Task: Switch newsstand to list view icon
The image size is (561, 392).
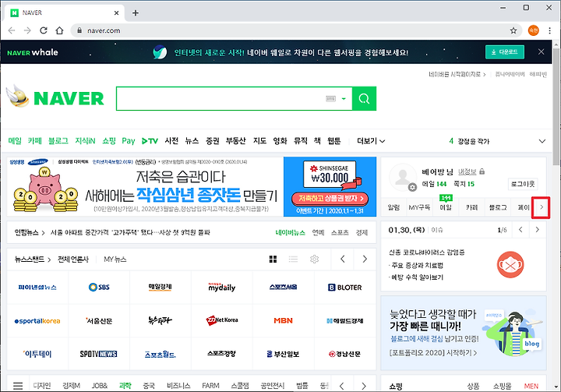Action: 293,260
